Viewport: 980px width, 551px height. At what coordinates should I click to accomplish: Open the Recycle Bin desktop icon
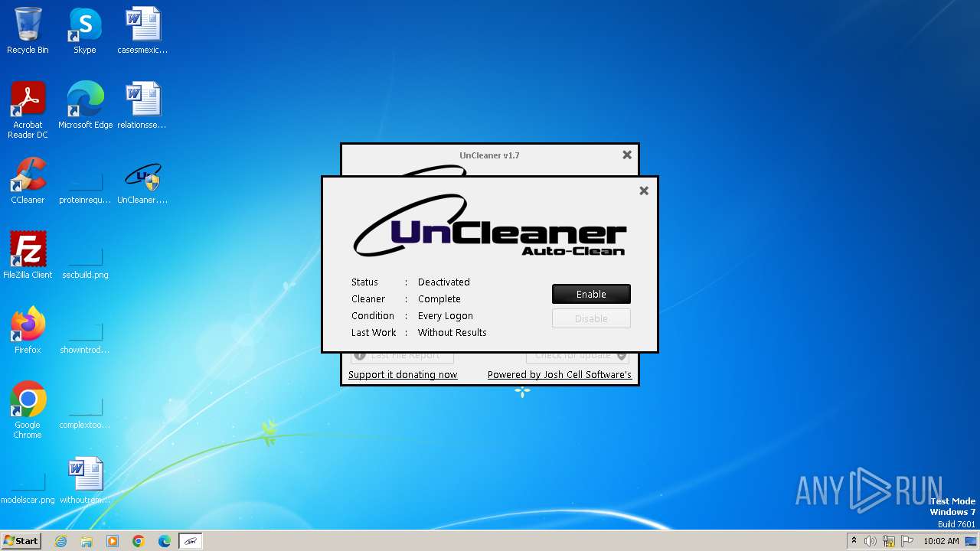pos(28,31)
